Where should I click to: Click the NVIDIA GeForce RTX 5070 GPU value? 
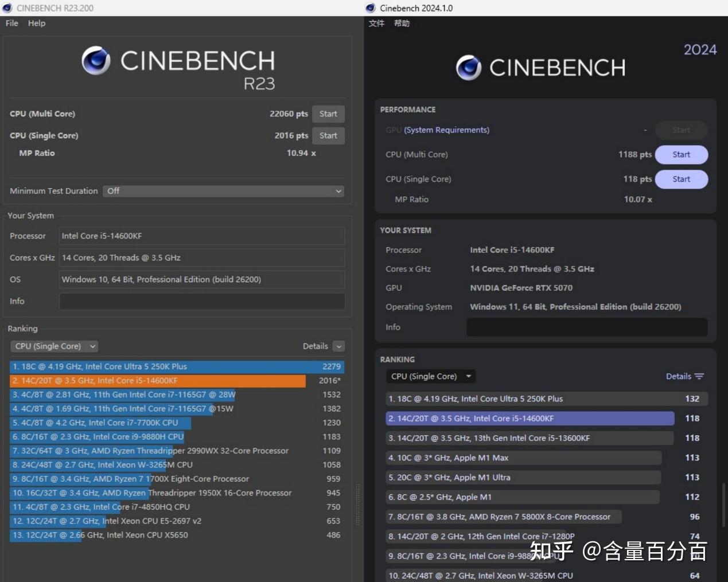click(x=521, y=288)
